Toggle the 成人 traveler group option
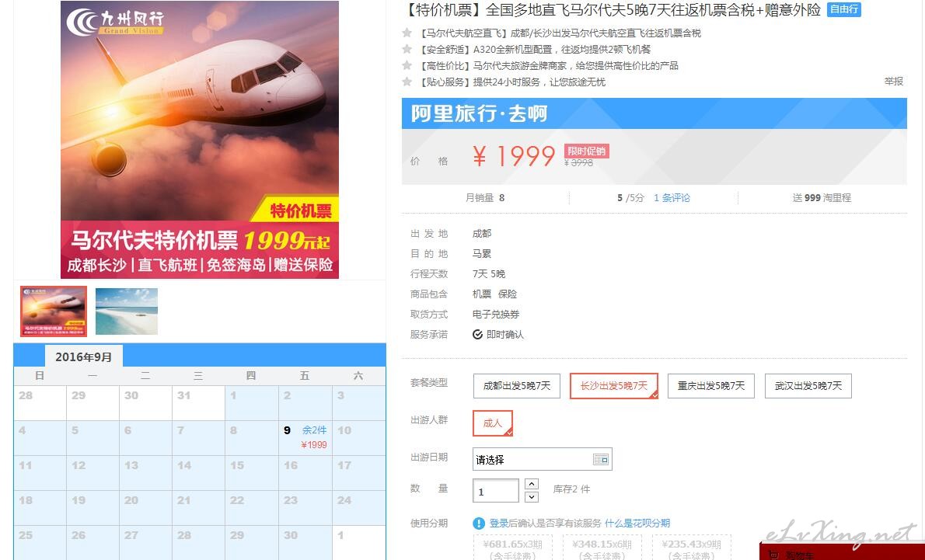This screenshot has width=925, height=560. [x=493, y=423]
